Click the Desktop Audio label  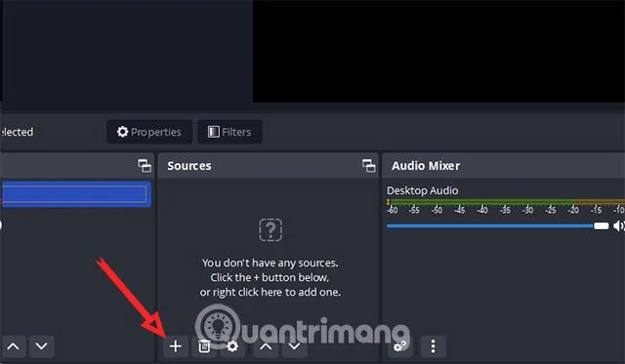(423, 190)
